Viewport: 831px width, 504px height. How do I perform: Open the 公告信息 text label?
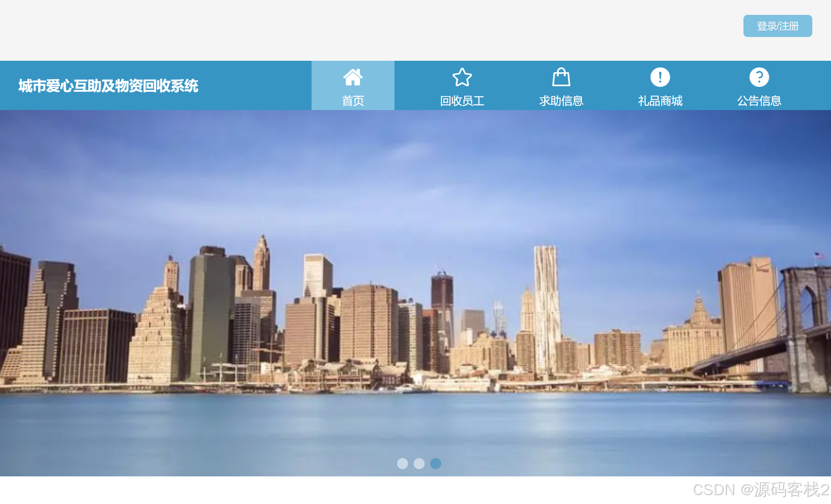tap(759, 101)
